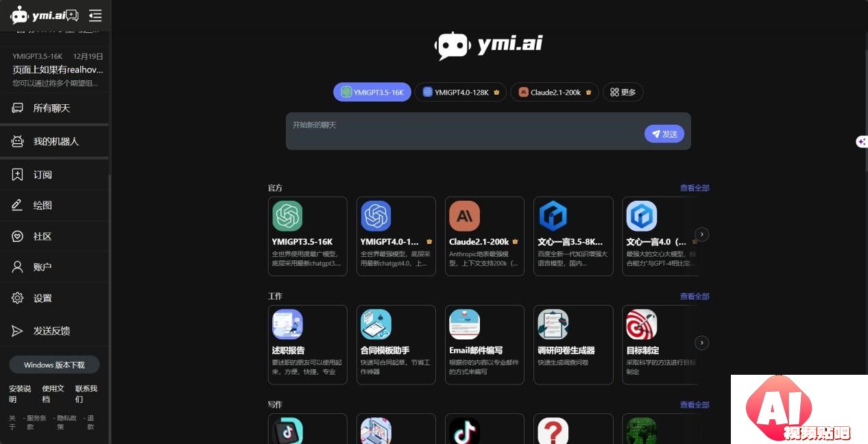Viewport: 868px width, 444px height.
Task: Click the Windows 版本下载 button
Action: (x=54, y=365)
